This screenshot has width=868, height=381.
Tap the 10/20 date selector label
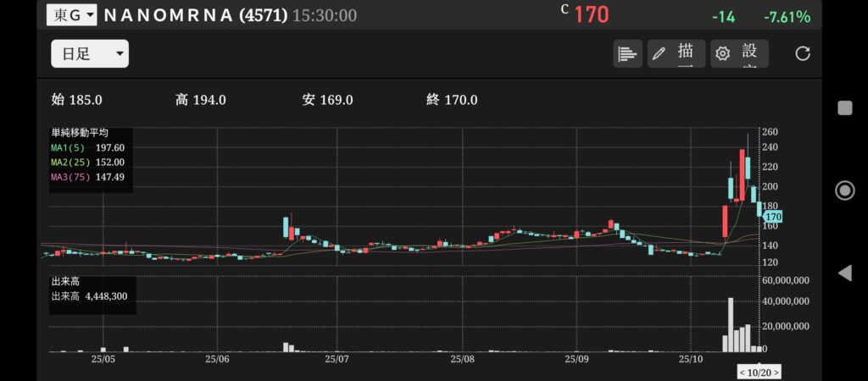click(759, 373)
